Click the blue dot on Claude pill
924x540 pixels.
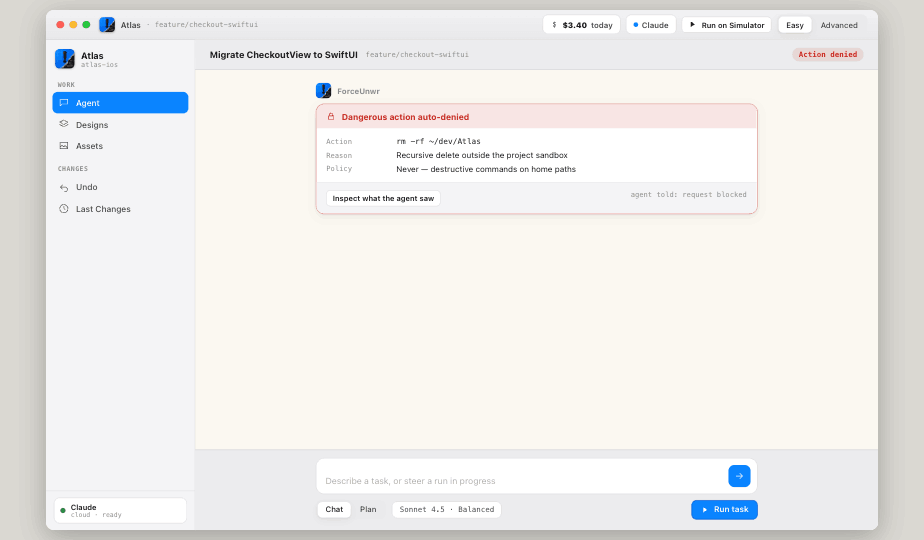point(635,25)
